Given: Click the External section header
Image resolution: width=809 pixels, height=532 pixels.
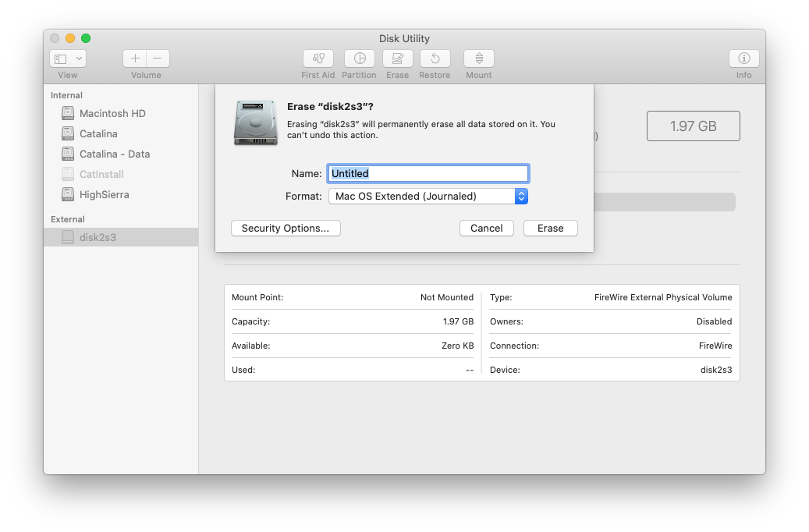Looking at the screenshot, I should 68,219.
